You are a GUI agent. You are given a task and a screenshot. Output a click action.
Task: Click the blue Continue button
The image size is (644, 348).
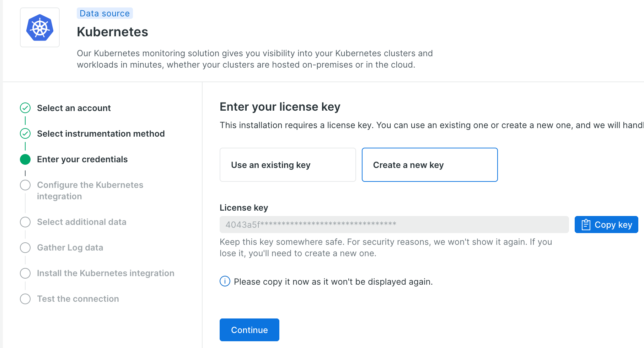[x=249, y=330]
